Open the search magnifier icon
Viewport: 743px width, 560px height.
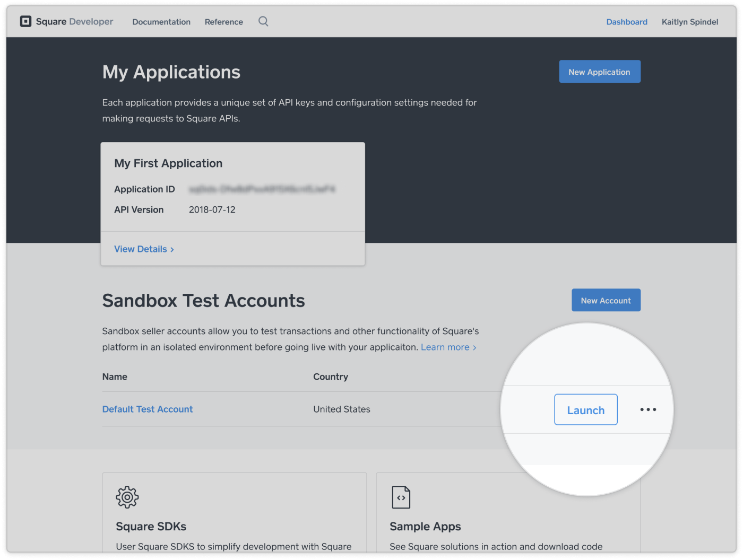pyautogui.click(x=263, y=21)
